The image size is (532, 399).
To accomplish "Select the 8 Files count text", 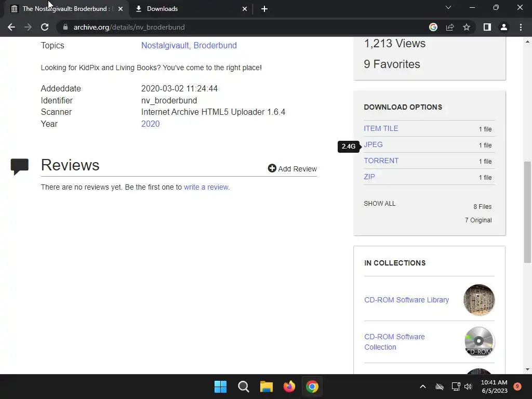I will pos(483,207).
